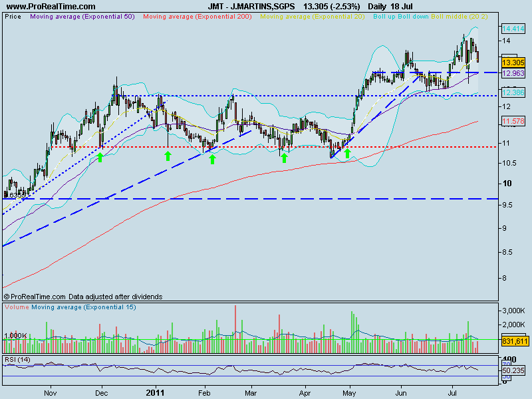Click the bold 10 price axis label
This screenshot has width=532, height=399.
click(x=507, y=184)
